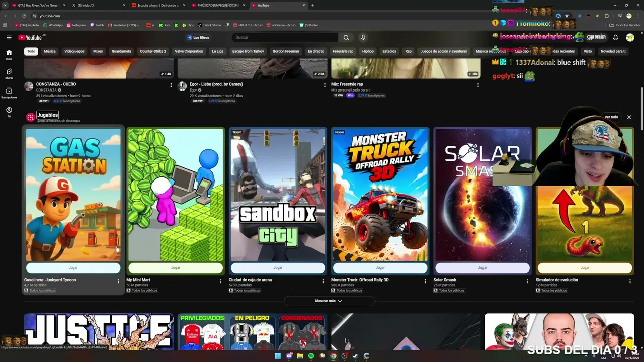Select the Escape from Tarkov filter chip
The image size is (644, 362).
(x=248, y=51)
